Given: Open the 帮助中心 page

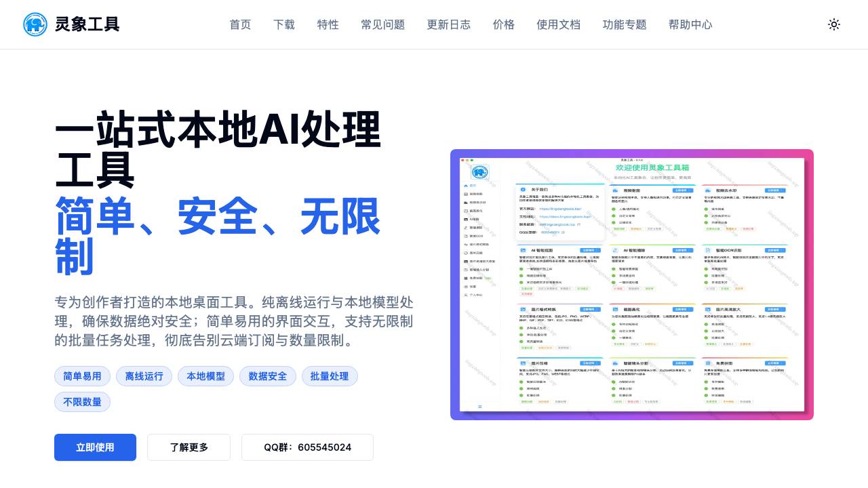Looking at the screenshot, I should point(690,24).
